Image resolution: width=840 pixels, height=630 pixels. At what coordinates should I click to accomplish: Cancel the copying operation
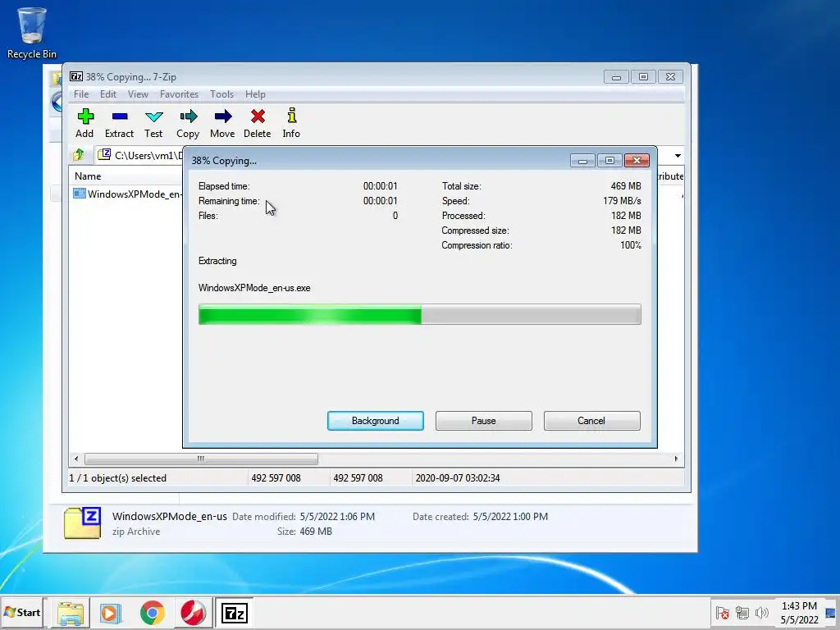pyautogui.click(x=592, y=421)
